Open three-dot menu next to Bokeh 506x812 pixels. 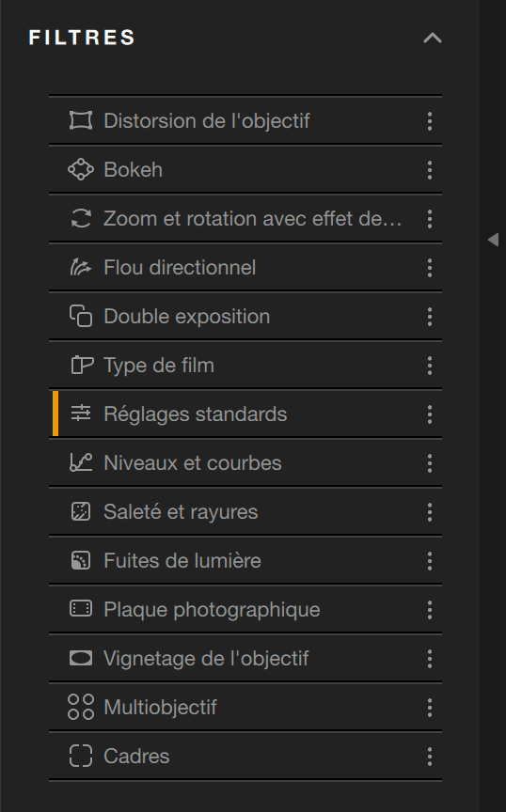pos(430,170)
